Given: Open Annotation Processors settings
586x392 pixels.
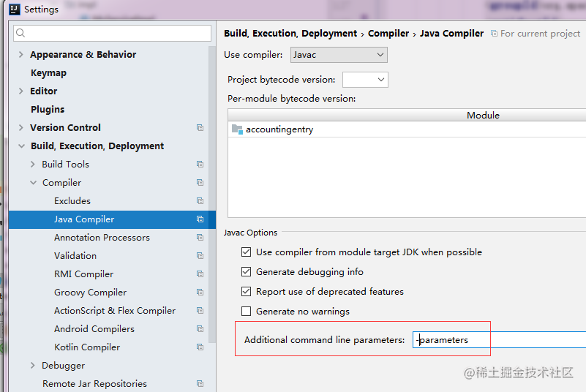Looking at the screenshot, I should (102, 238).
